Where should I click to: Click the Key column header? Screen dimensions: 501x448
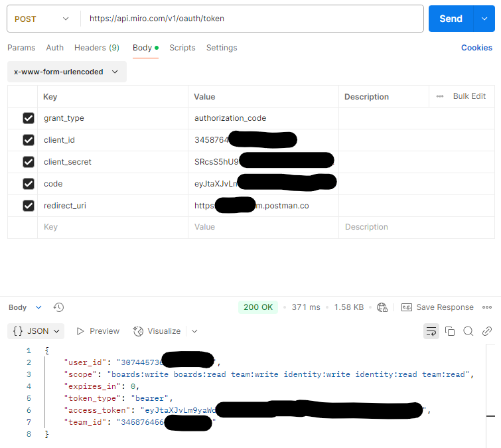point(50,96)
